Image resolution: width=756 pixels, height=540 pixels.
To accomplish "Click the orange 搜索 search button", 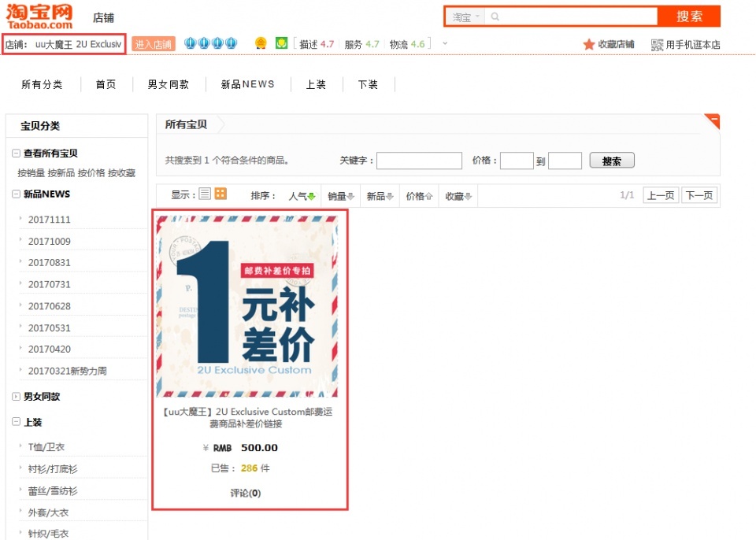I will pos(689,17).
